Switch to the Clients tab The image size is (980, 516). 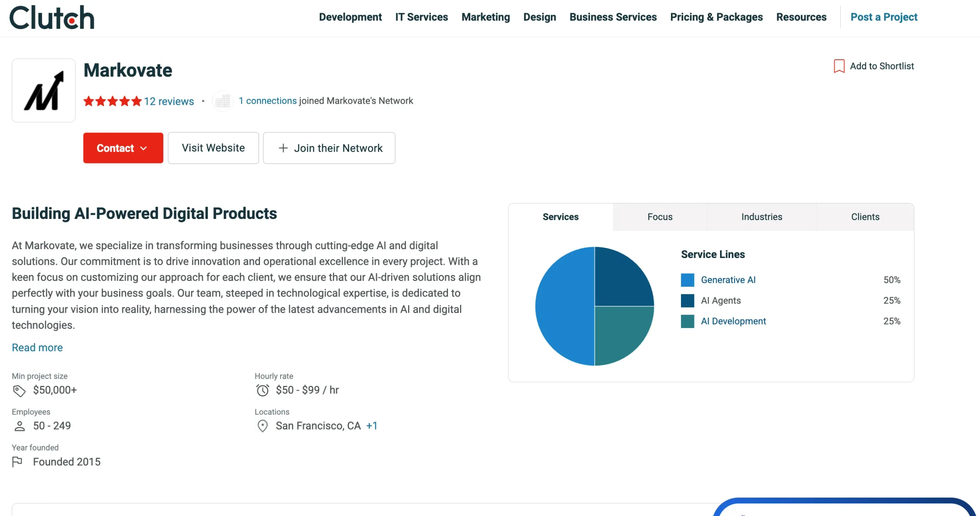coord(865,217)
